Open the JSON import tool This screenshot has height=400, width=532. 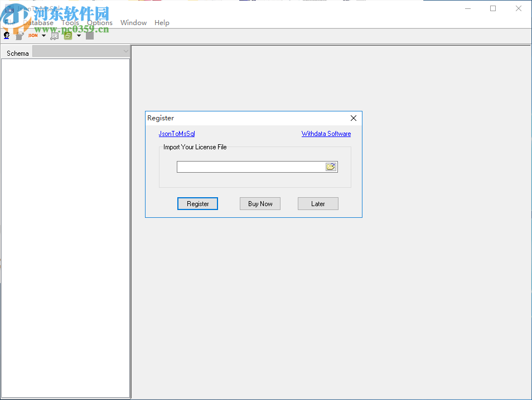click(x=32, y=35)
